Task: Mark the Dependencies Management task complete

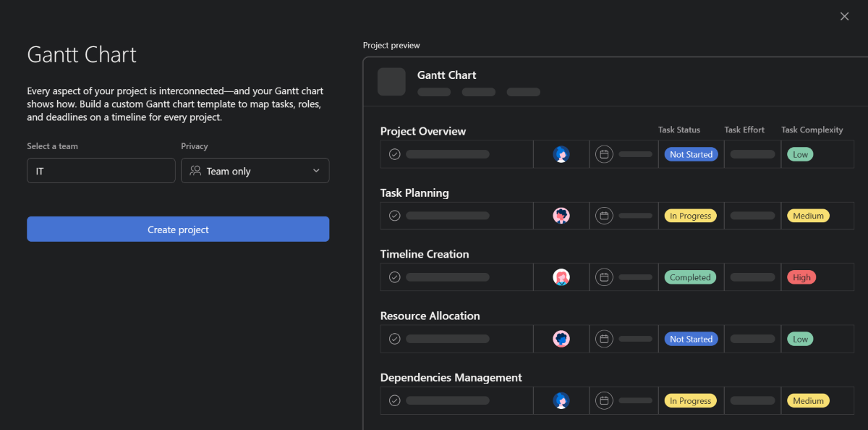Action: tap(394, 400)
